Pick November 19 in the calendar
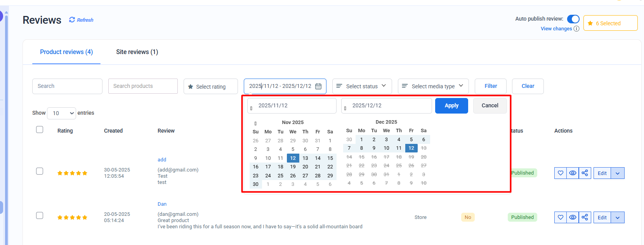Screen dimensions: 644x245 click(293, 167)
